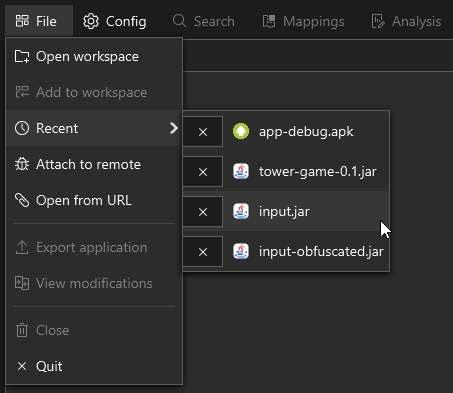Click the paperclip icon of Open from URL
The width and height of the screenshot is (453, 393).
point(22,200)
